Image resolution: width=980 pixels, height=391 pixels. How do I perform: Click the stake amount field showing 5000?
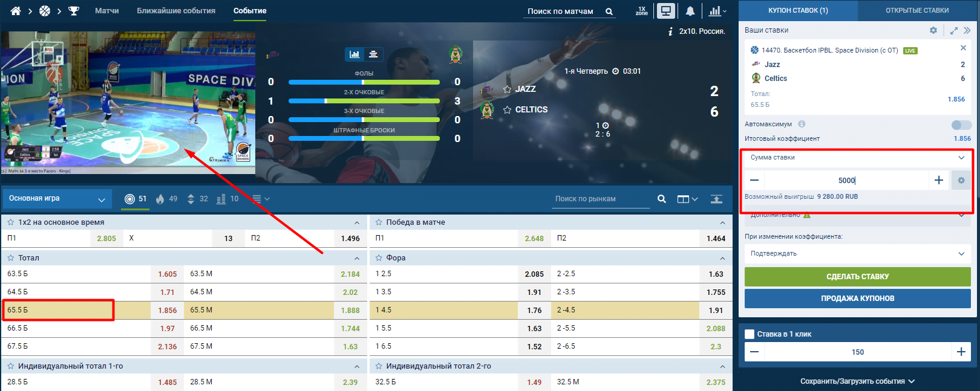click(x=846, y=180)
